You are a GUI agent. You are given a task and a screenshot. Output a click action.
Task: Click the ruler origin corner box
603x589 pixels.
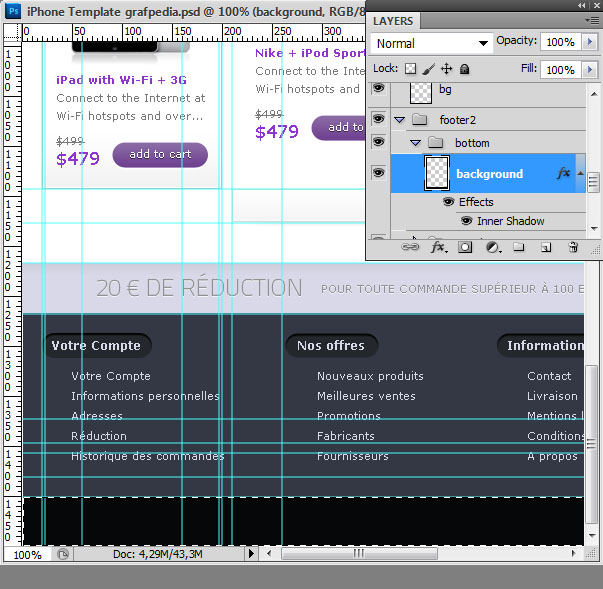click(x=12, y=32)
